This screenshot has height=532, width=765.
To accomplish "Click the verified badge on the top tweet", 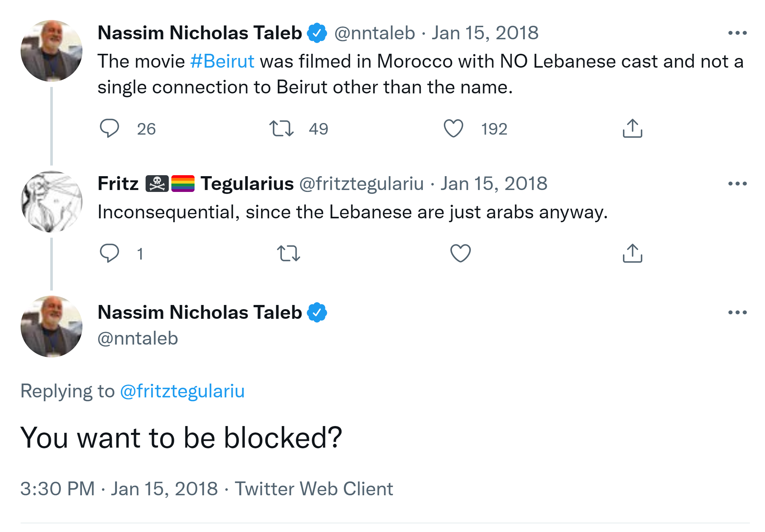I will click(x=317, y=33).
